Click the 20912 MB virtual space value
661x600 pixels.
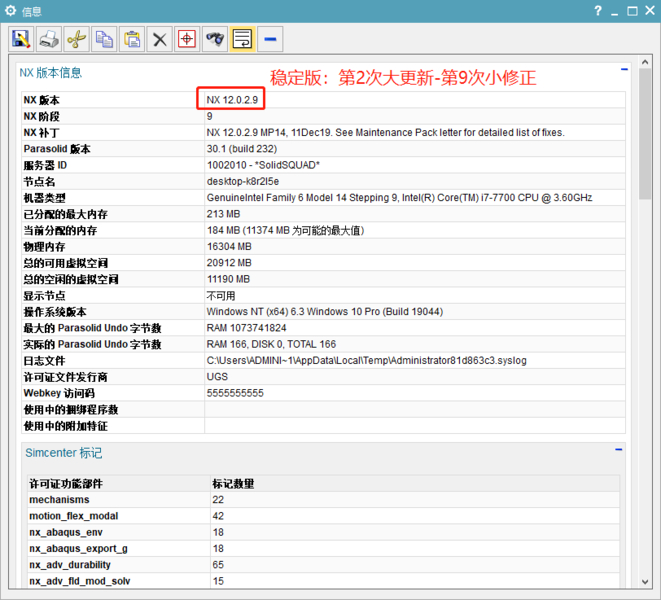tap(229, 263)
